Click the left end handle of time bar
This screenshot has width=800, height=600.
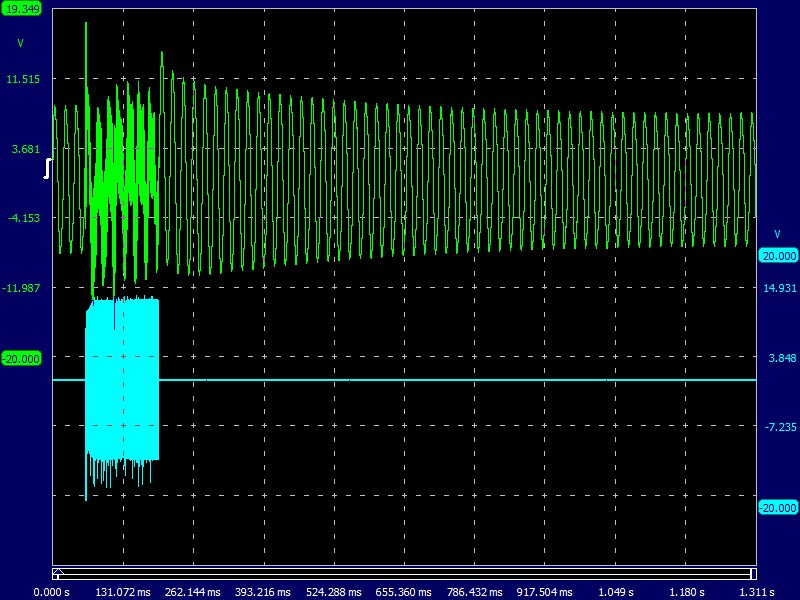55,576
